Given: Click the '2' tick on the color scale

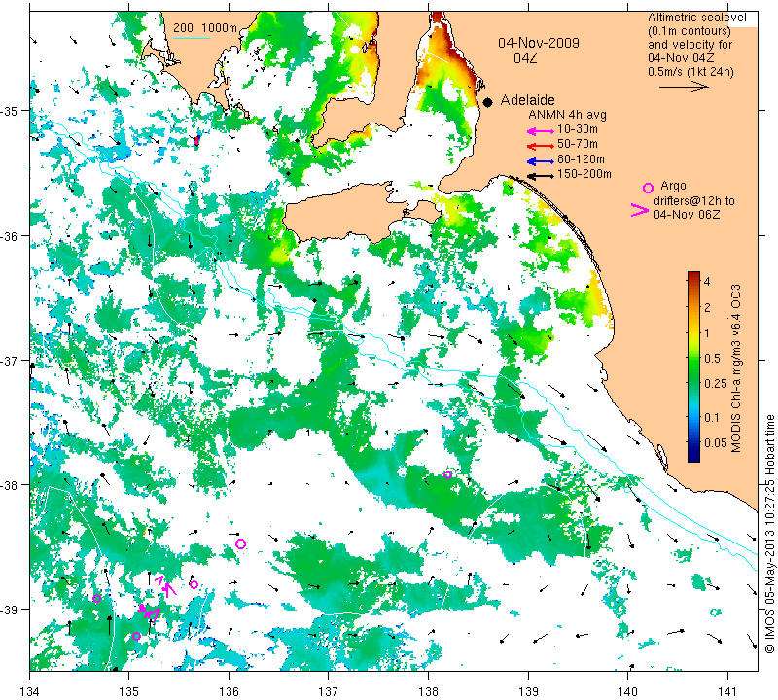Looking at the screenshot, I should pyautogui.click(x=707, y=307).
